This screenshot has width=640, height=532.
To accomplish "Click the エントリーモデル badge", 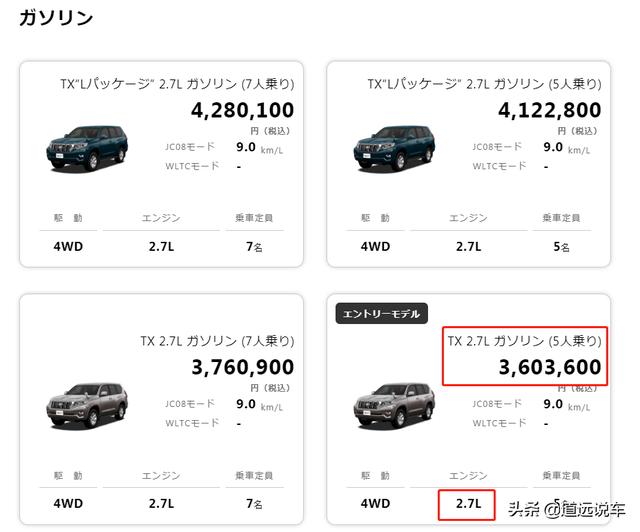I will (x=382, y=313).
